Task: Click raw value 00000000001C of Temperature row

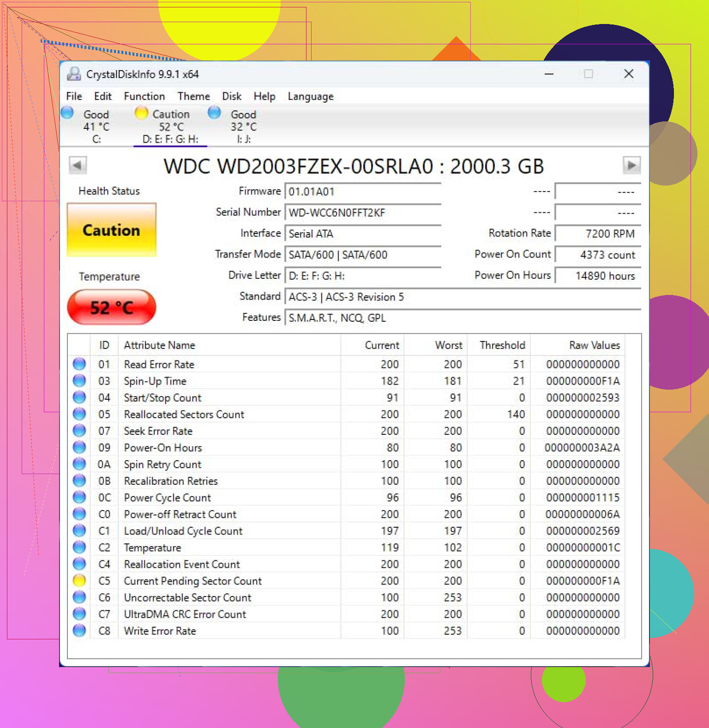Action: click(583, 548)
